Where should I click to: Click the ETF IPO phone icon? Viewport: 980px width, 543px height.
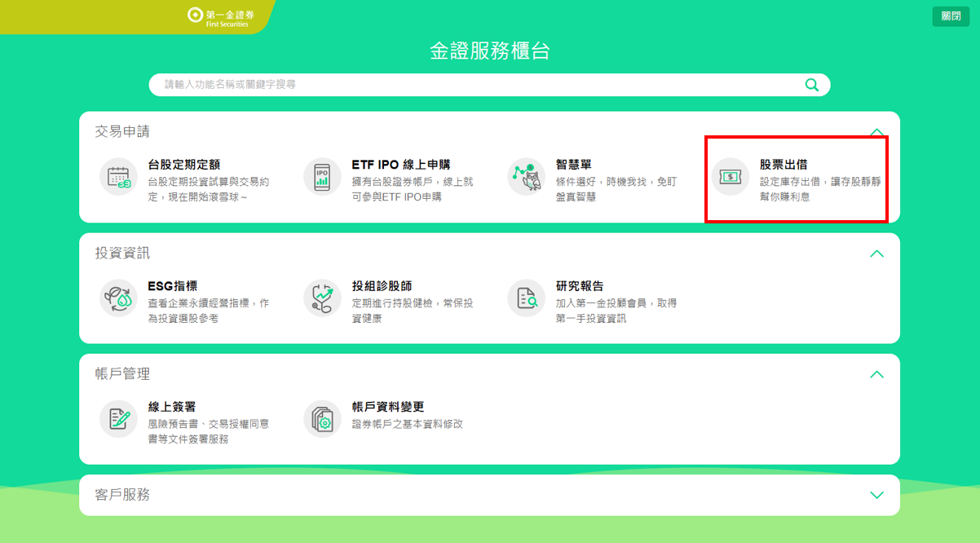tap(322, 177)
